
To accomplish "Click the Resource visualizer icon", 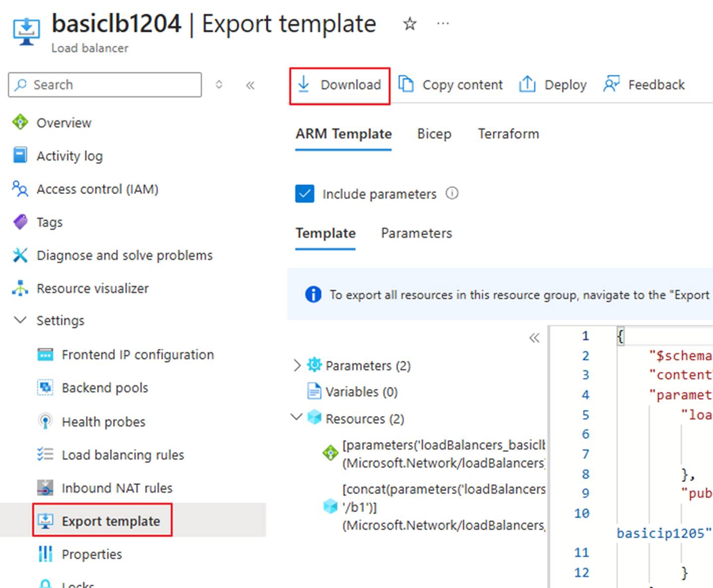I will 20,288.
